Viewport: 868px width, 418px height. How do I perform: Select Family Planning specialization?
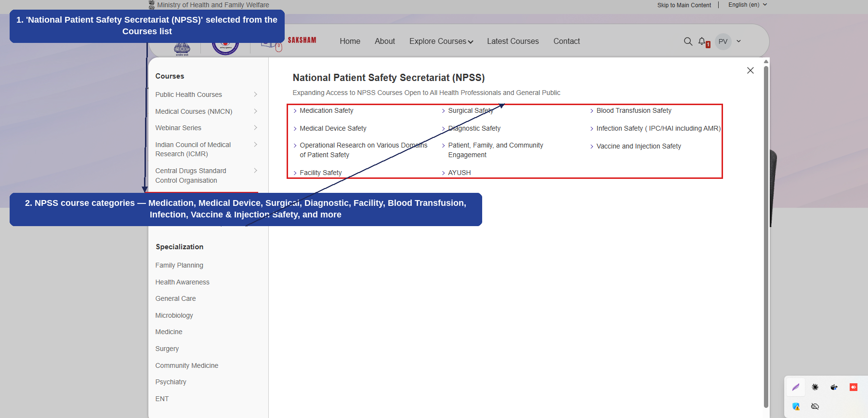click(x=179, y=265)
